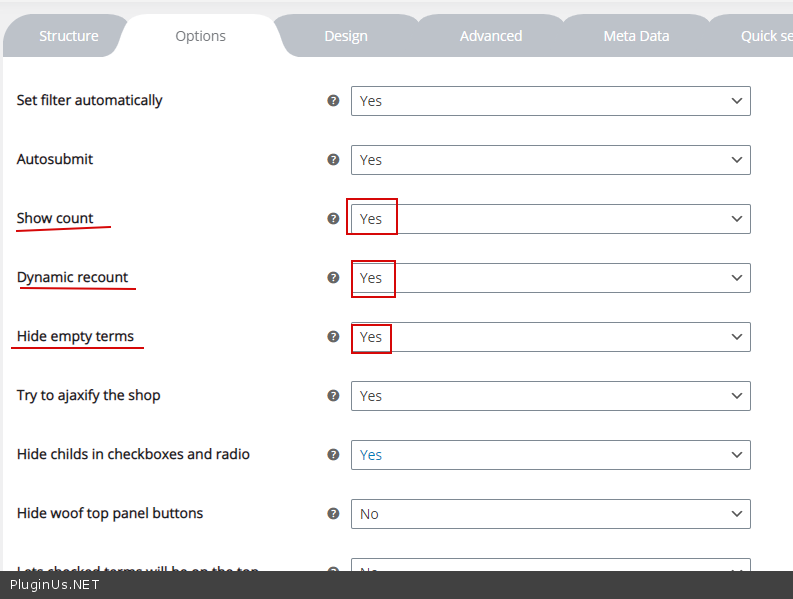Click help icon next to Set filter automatically

[x=334, y=101]
